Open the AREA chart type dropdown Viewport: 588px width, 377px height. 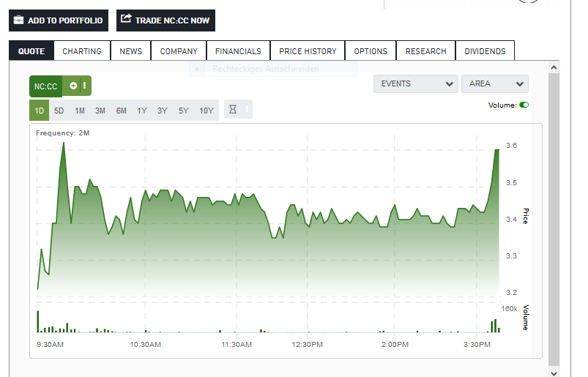pyautogui.click(x=494, y=83)
